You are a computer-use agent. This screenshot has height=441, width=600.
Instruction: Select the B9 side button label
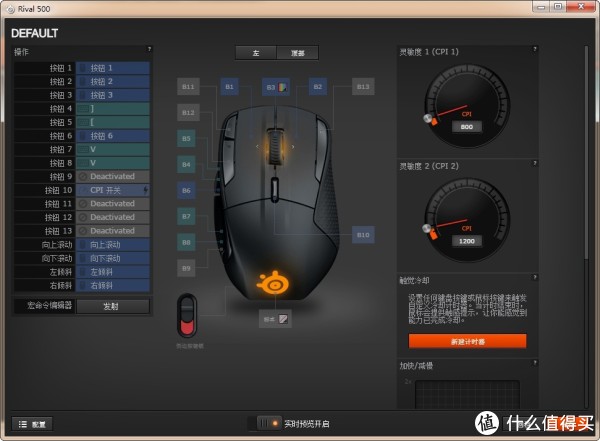[186, 268]
